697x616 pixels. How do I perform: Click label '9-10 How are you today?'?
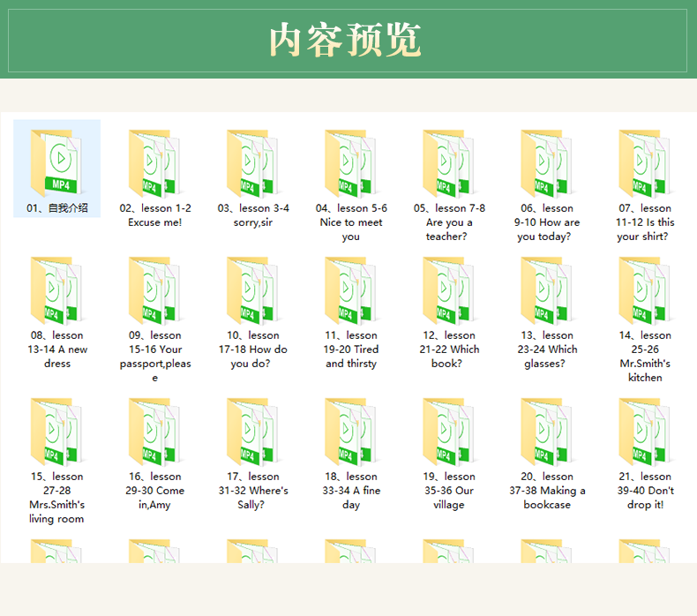point(547,222)
